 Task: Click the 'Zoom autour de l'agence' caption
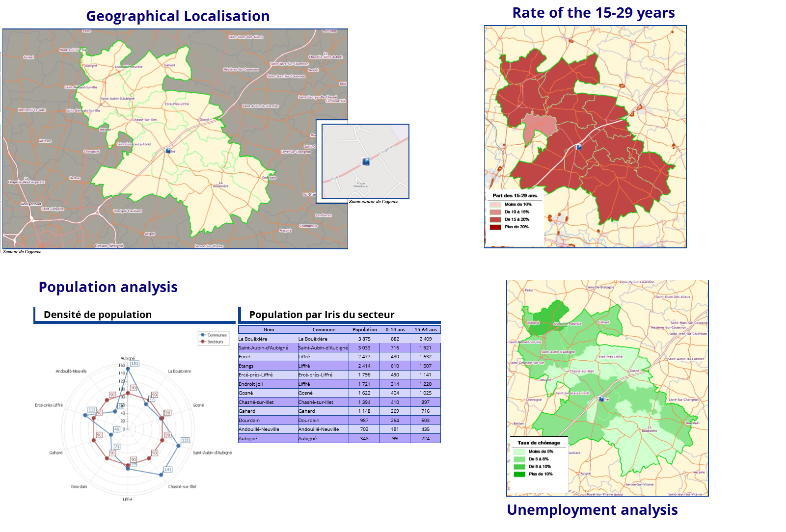click(x=374, y=202)
